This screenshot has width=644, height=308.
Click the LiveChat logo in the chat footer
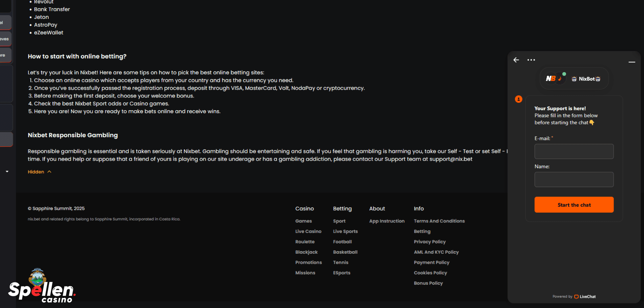585,297
